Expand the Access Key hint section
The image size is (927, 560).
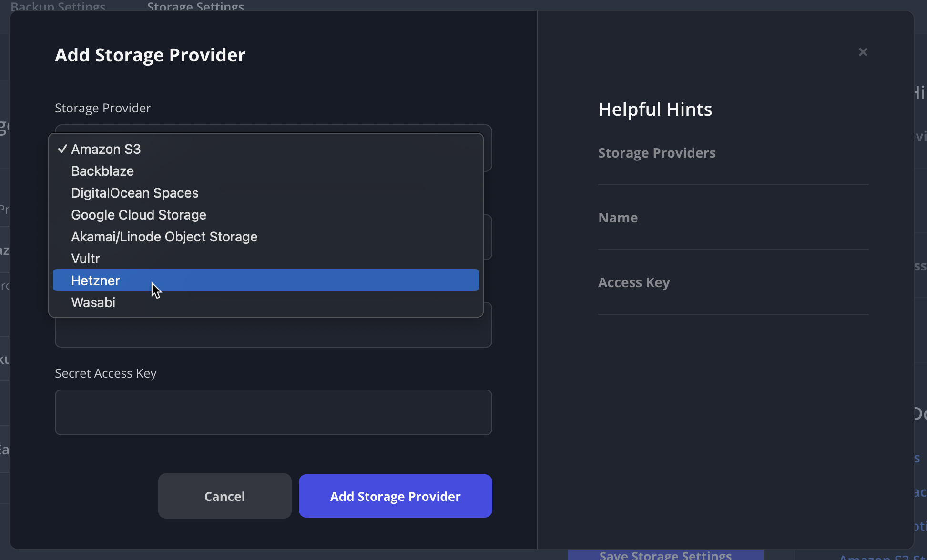click(x=633, y=282)
